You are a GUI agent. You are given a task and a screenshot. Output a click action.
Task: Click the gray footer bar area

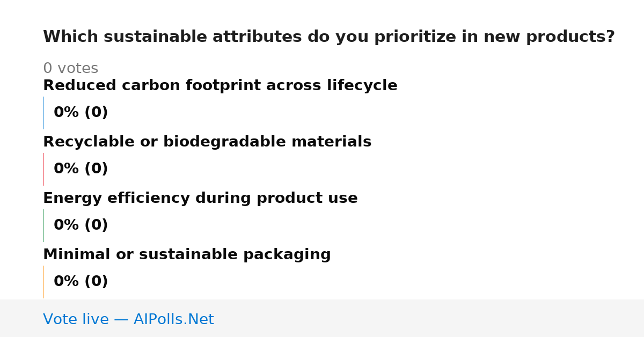[x=322, y=318]
